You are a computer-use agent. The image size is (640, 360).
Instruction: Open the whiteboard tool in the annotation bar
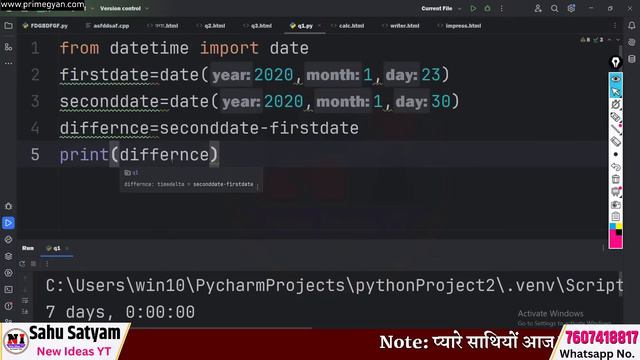click(616, 191)
